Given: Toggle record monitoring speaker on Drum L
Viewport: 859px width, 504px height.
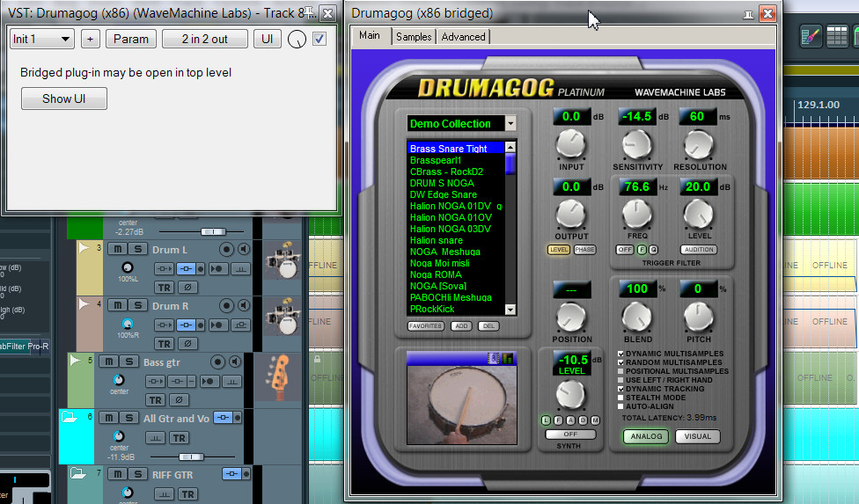Looking at the screenshot, I should click(244, 249).
